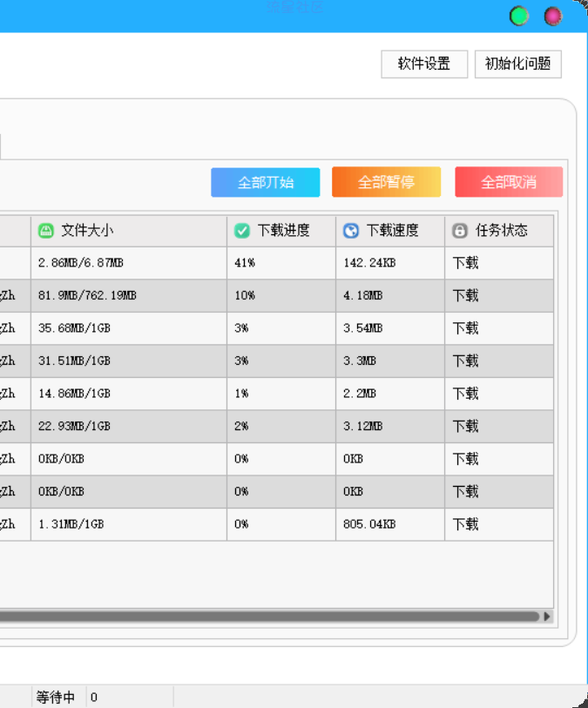Screen dimensions: 588x708
Task: Click the waiting count 0 in status bar
Action: [x=93, y=698]
